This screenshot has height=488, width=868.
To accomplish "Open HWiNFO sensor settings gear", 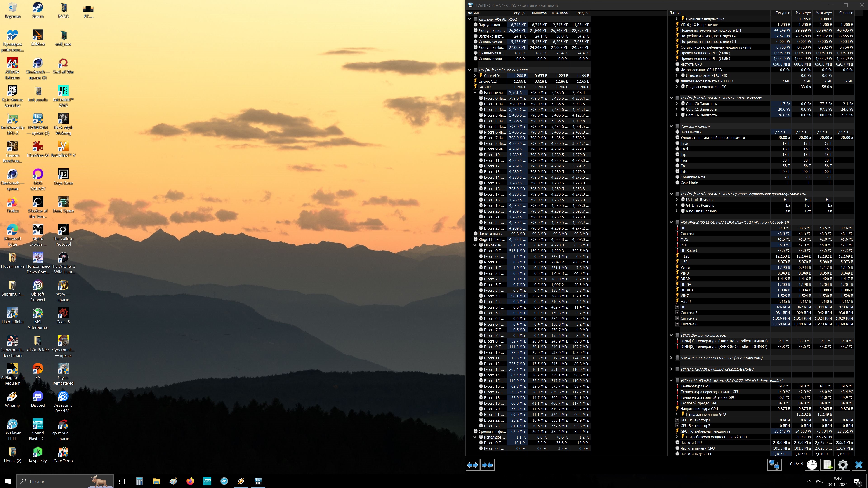I will click(x=843, y=465).
